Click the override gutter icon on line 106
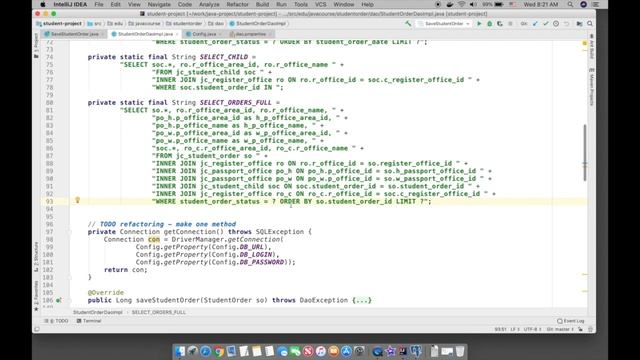Viewport: 640px width, 360px height. click(59, 300)
